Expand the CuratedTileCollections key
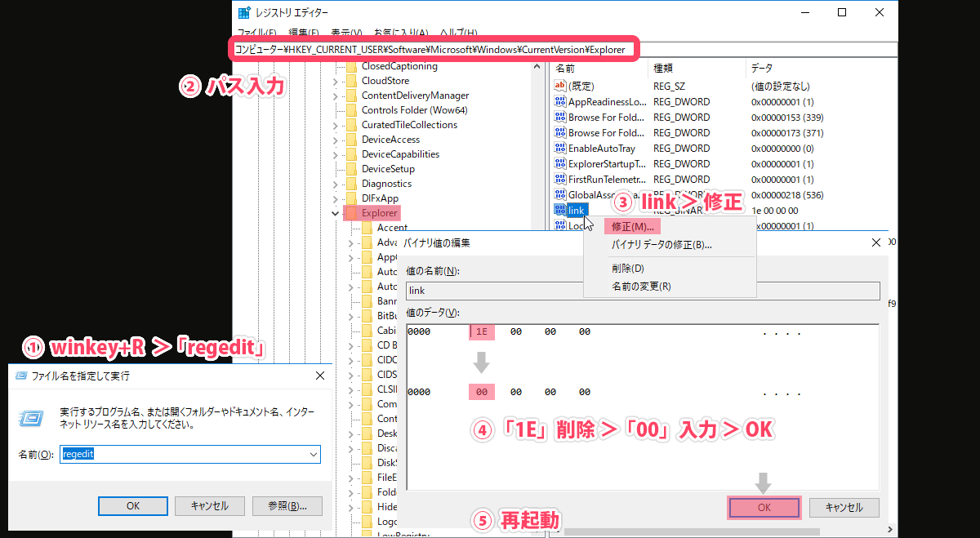This screenshot has height=538, width=980. [336, 125]
